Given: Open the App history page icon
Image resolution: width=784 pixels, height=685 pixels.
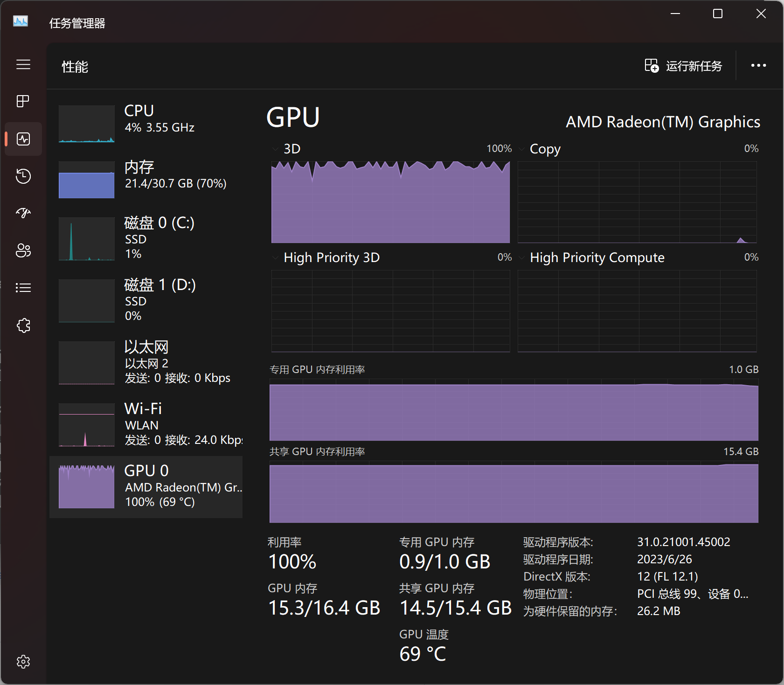Looking at the screenshot, I should (x=23, y=176).
